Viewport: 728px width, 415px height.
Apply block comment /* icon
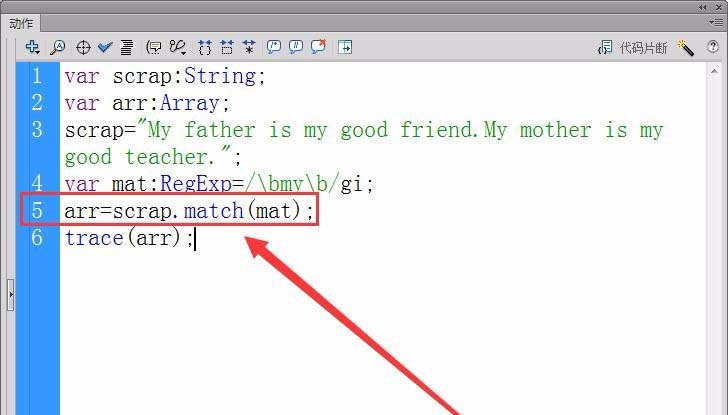[274, 47]
